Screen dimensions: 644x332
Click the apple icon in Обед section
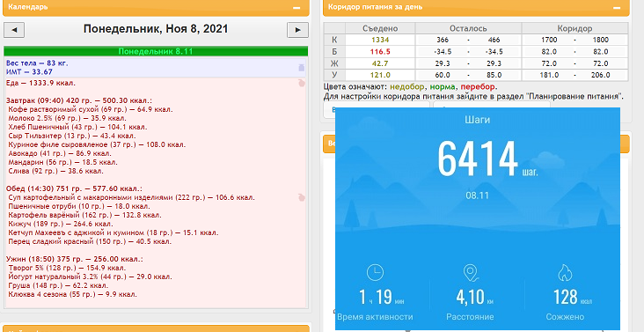302,197
